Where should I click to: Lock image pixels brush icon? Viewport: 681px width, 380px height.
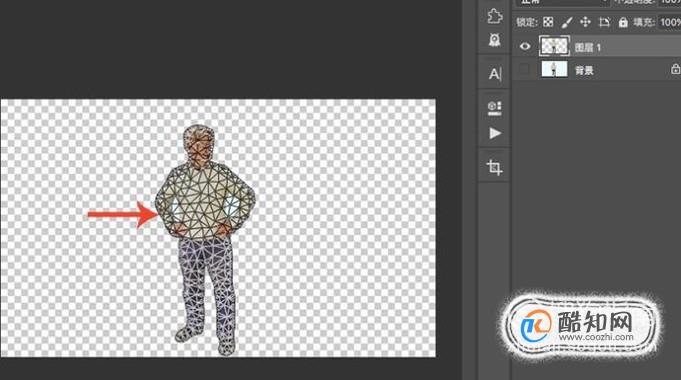[567, 22]
